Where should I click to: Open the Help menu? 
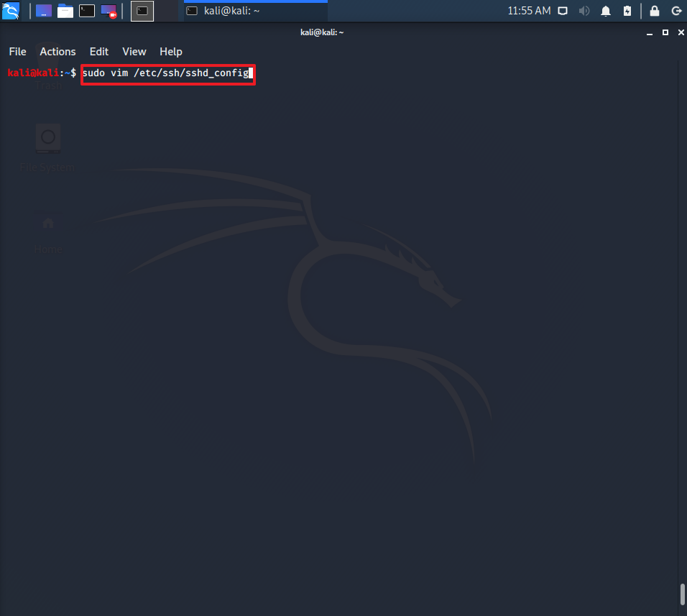point(171,52)
